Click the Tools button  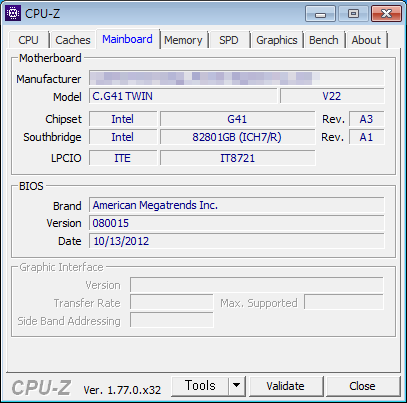point(200,386)
